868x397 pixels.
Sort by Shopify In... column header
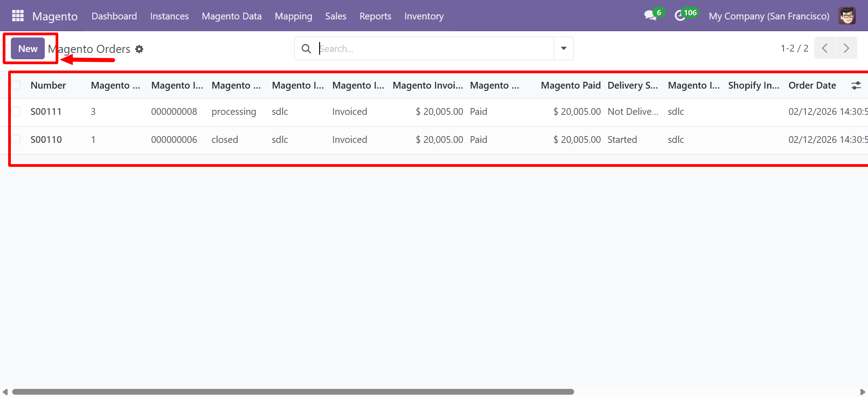point(754,85)
